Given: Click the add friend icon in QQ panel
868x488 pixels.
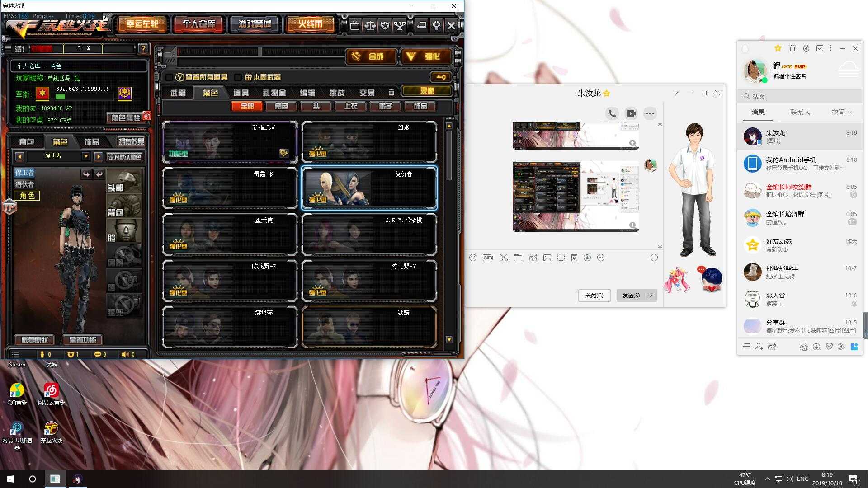Looking at the screenshot, I should click(759, 347).
